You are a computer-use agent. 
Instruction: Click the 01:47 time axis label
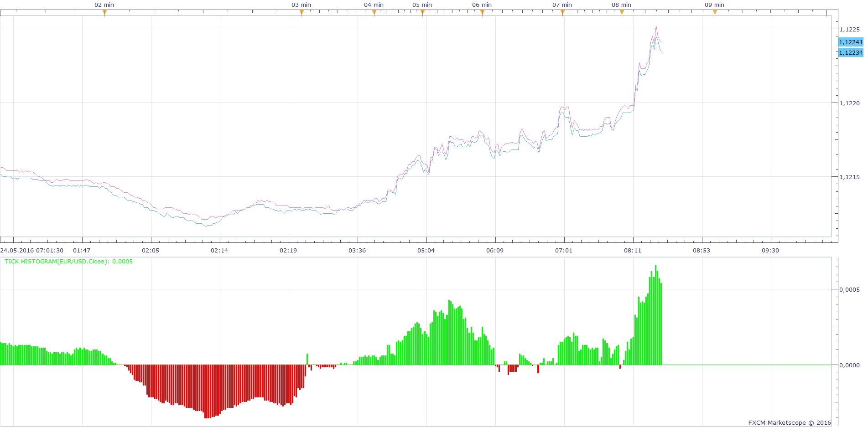tap(82, 251)
